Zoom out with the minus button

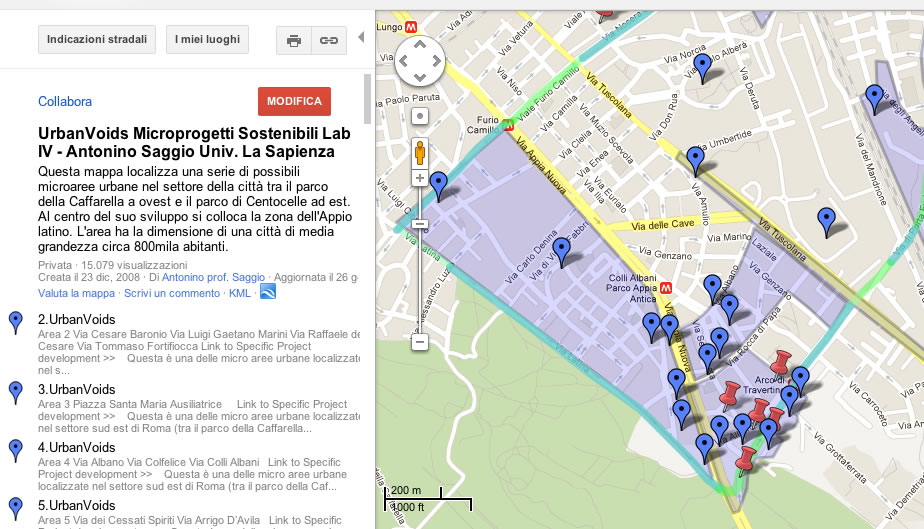[420, 342]
